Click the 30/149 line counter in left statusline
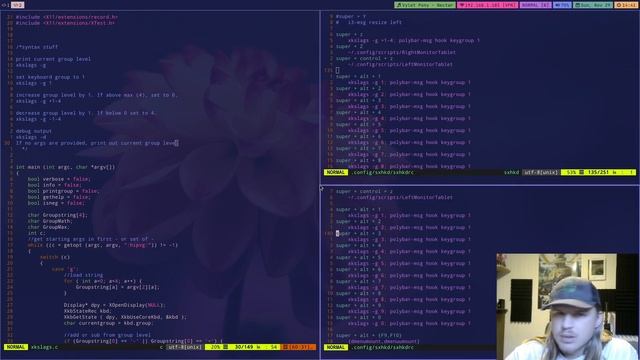 [244, 347]
